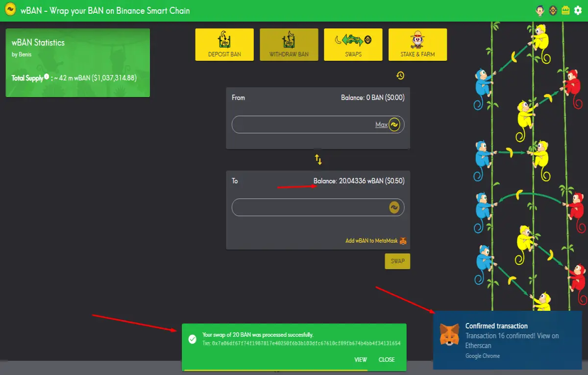Click Confirmed transaction notification title
This screenshot has width=588, height=375.
(496, 326)
